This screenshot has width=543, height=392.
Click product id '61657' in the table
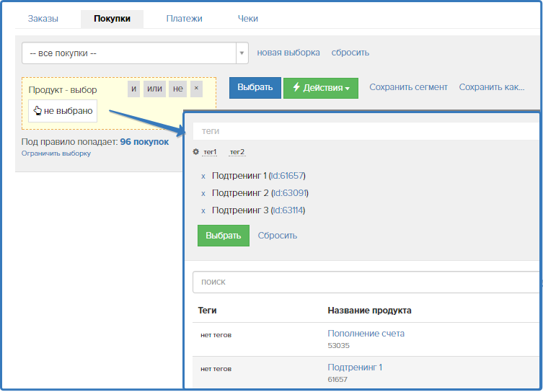[337, 380]
